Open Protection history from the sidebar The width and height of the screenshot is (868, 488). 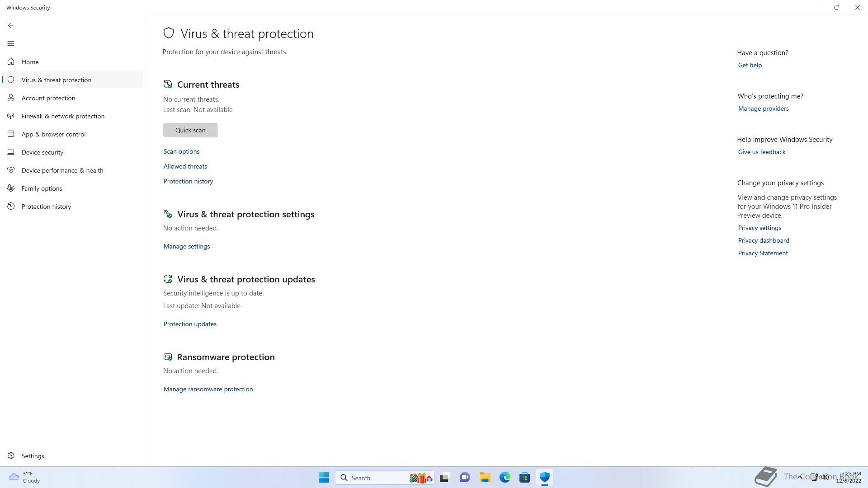pyautogui.click(x=72, y=206)
